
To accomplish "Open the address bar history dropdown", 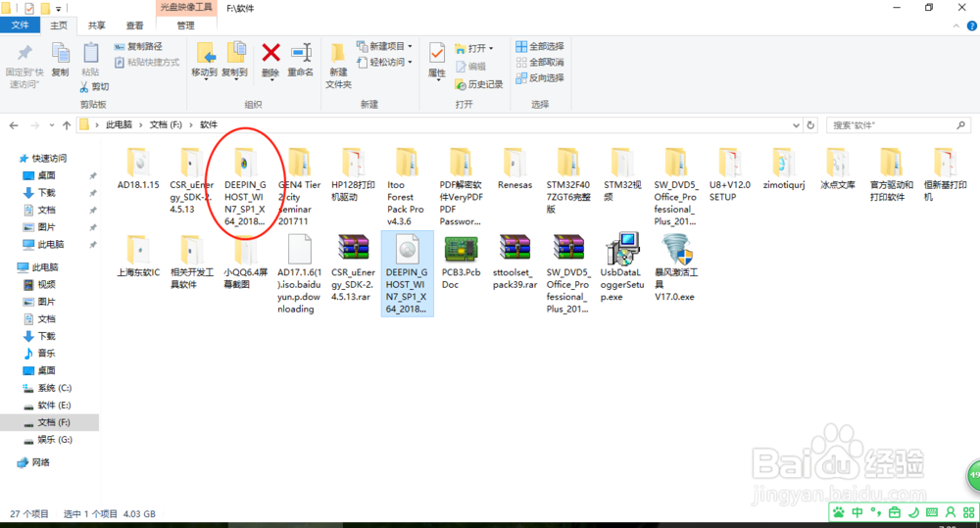I will pyautogui.click(x=796, y=125).
